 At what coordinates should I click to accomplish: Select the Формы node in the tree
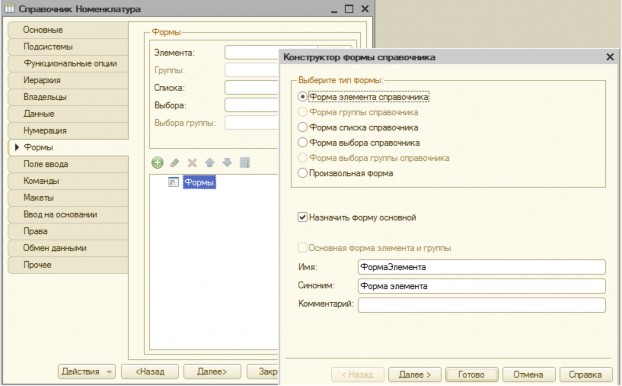coord(199,182)
